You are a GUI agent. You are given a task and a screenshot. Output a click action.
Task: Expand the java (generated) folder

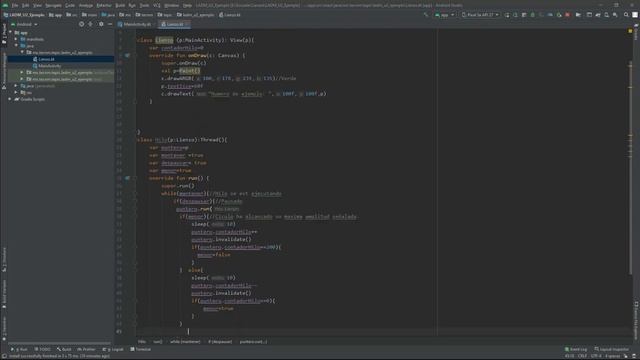tap(16, 86)
